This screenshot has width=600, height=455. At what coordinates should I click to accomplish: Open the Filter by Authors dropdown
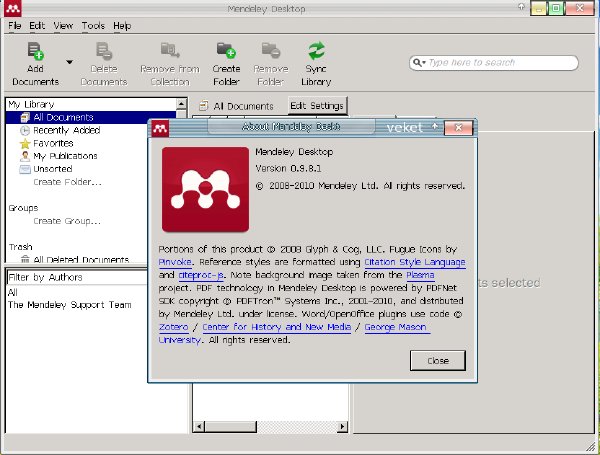(77, 277)
